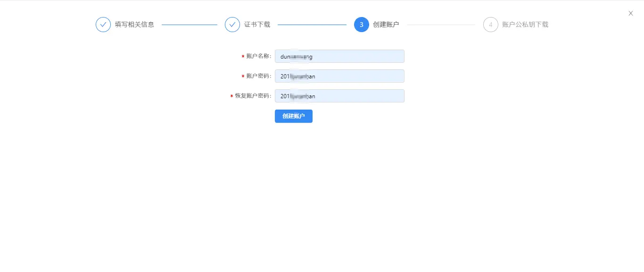Screen dimensions: 644x272
Task: Select the 账户密码 password field
Action: 339,76
